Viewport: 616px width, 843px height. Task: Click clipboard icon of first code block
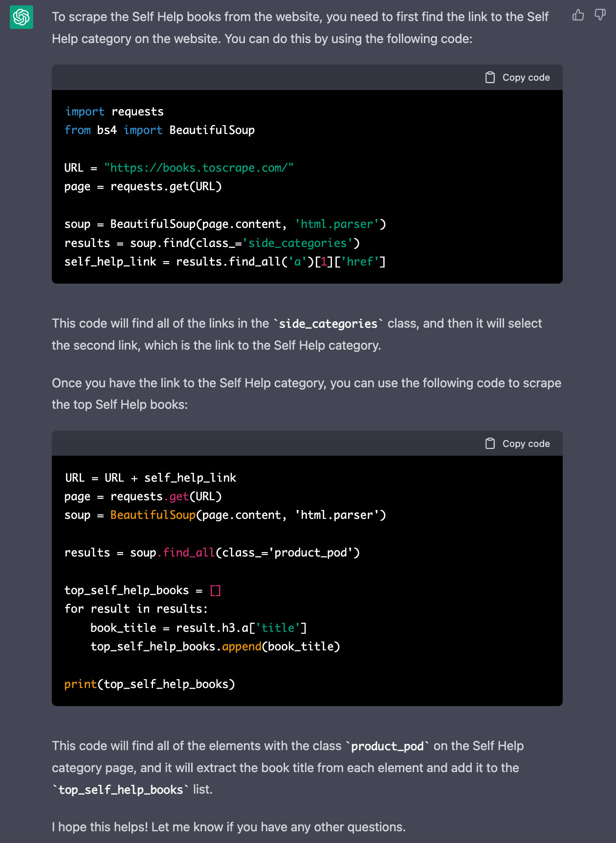490,77
